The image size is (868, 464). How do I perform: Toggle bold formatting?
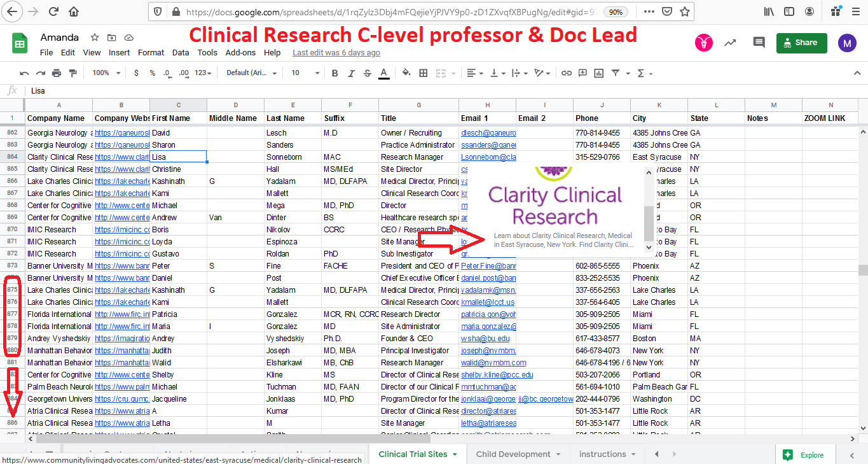[x=335, y=73]
